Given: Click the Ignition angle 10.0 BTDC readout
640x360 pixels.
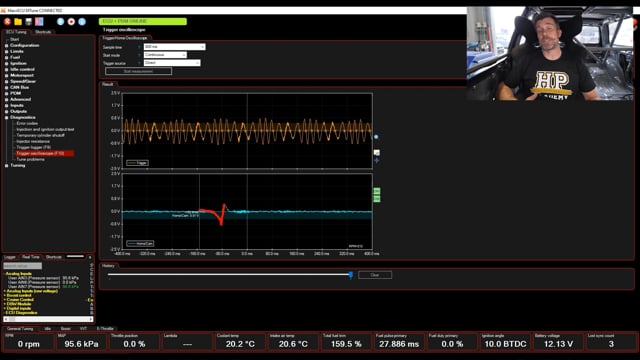Looking at the screenshot, I should coord(505,341).
